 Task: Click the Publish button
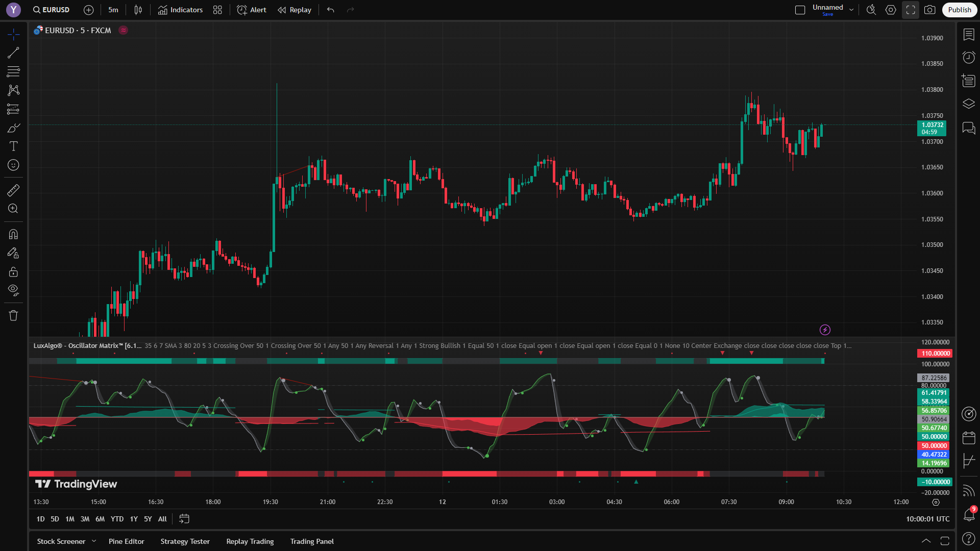point(959,10)
